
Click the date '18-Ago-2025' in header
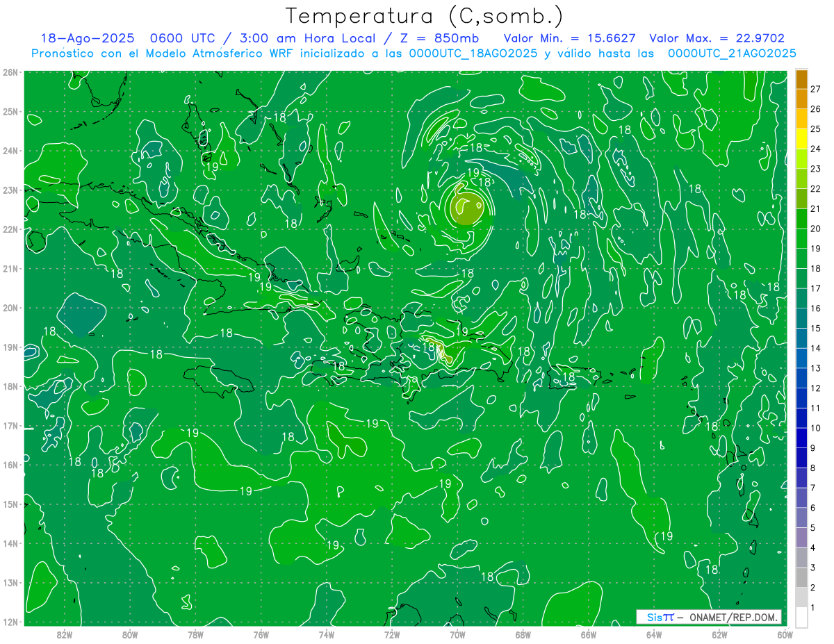pyautogui.click(x=88, y=39)
